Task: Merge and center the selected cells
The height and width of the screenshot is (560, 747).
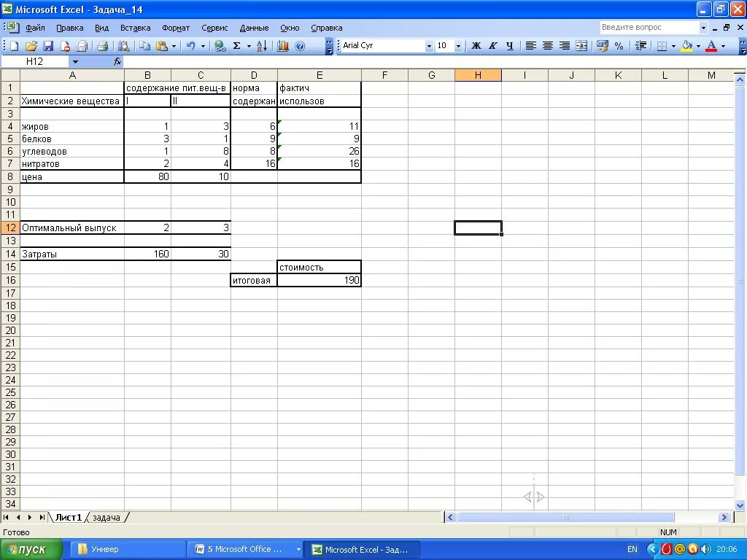Action: point(581,46)
